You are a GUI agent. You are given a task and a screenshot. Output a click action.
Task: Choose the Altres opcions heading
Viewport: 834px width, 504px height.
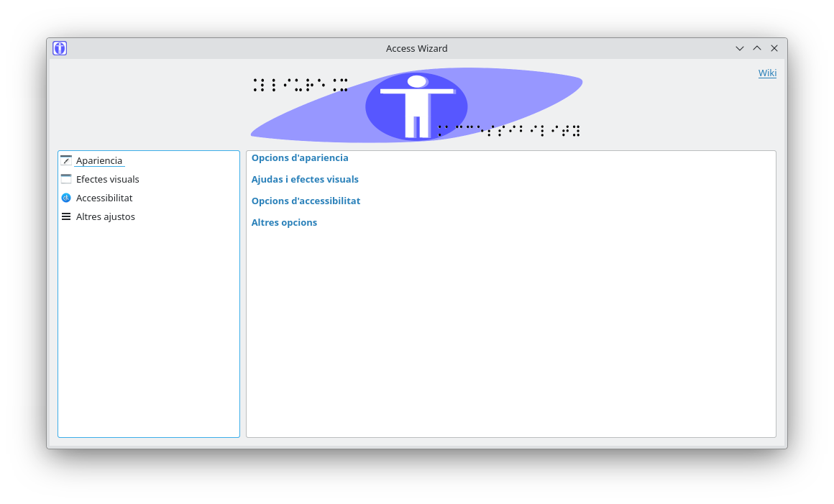pyautogui.click(x=284, y=222)
